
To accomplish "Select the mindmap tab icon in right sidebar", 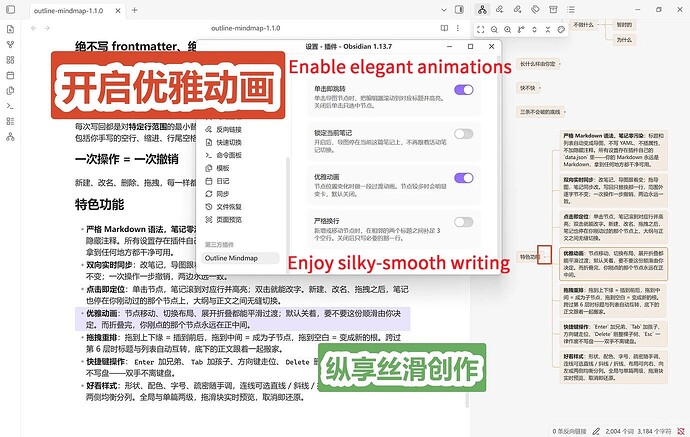I will click(x=482, y=9).
